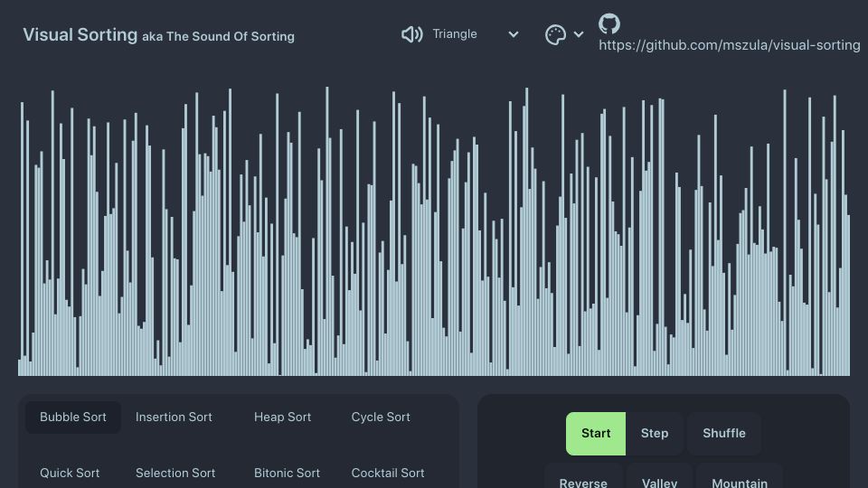Switch to Selection Sort
The image size is (868, 488).
[x=175, y=473]
